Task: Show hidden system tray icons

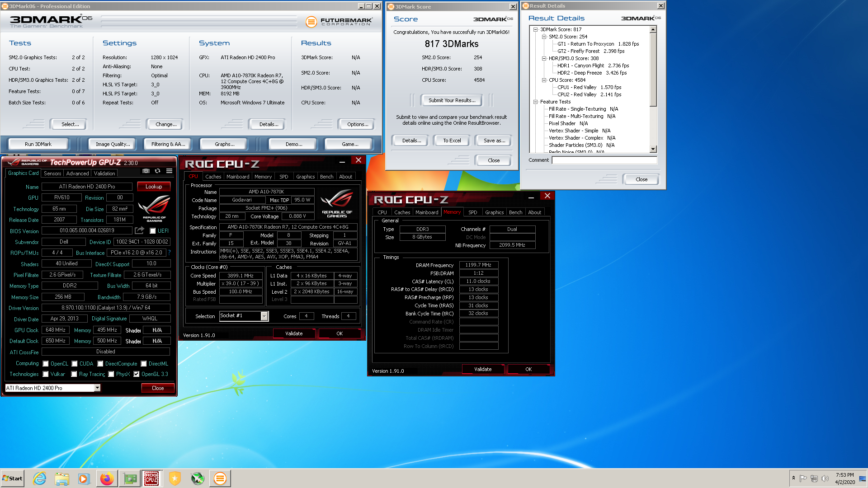Action: tap(793, 478)
